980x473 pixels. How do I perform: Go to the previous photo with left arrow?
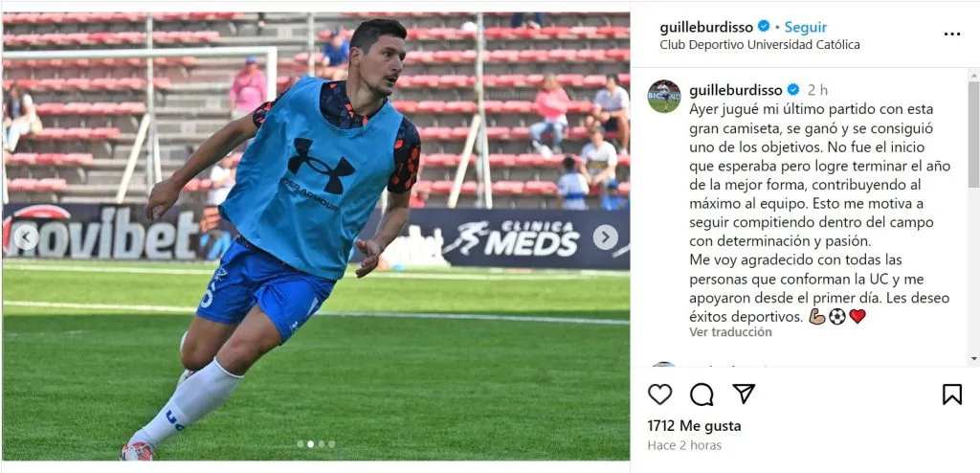[26, 237]
